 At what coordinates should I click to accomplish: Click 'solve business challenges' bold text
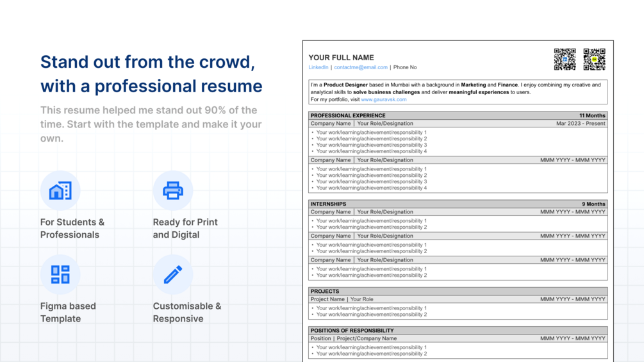(386, 92)
